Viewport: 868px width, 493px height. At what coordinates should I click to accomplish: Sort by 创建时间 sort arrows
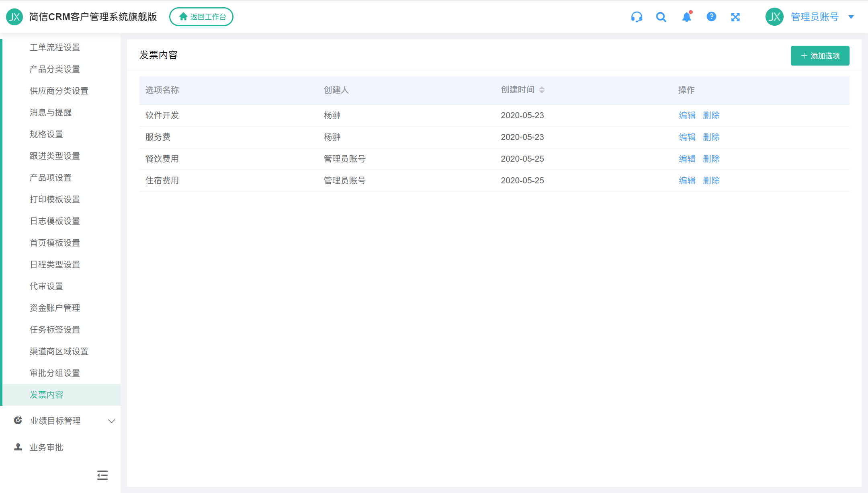coord(542,90)
